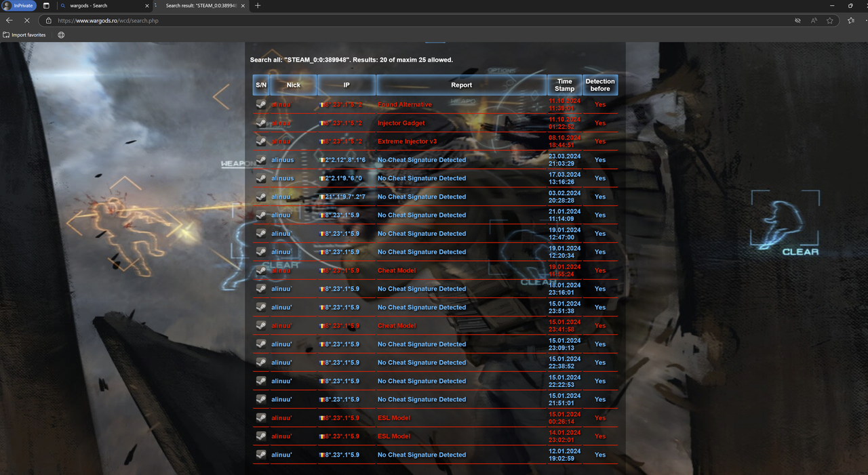
Task: Open the Favorites list icon
Action: tap(851, 20)
